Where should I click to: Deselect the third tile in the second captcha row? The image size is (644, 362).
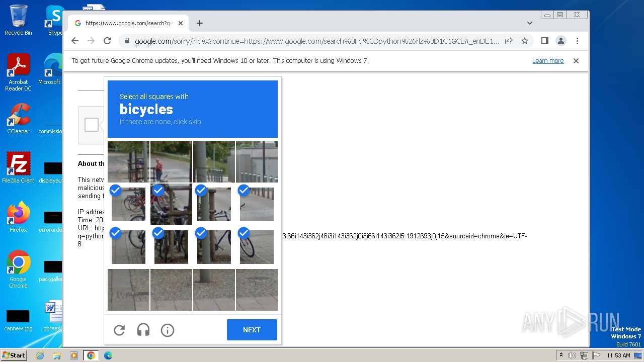[214, 204]
